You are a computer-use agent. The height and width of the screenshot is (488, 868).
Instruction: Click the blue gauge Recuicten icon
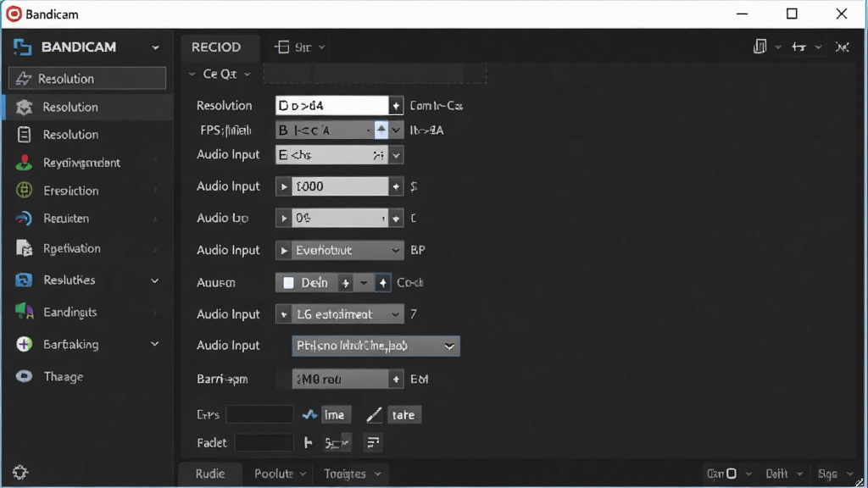pyautogui.click(x=24, y=219)
